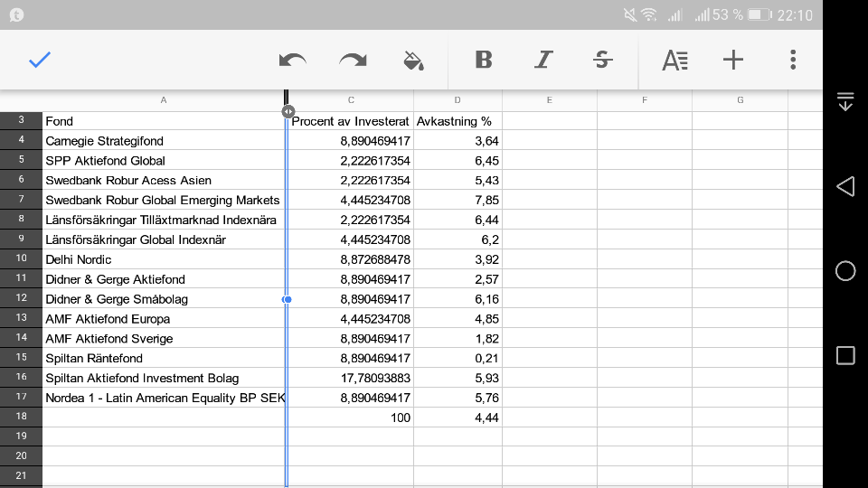The height and width of the screenshot is (488, 868).
Task: Select 'Didner & Gerge Småbolag' cell
Action: pyautogui.click(x=164, y=299)
